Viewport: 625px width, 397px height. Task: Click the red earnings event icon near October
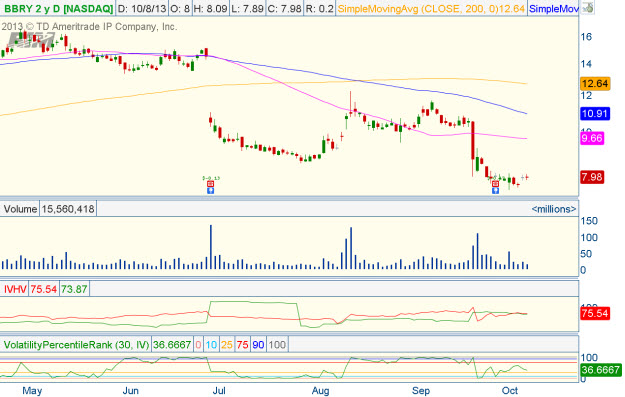coord(495,184)
